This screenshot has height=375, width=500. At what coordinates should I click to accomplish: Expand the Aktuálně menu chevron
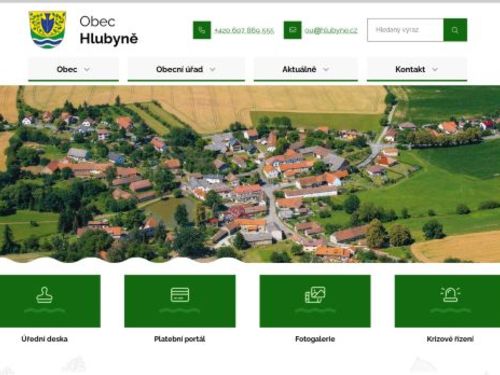326,69
